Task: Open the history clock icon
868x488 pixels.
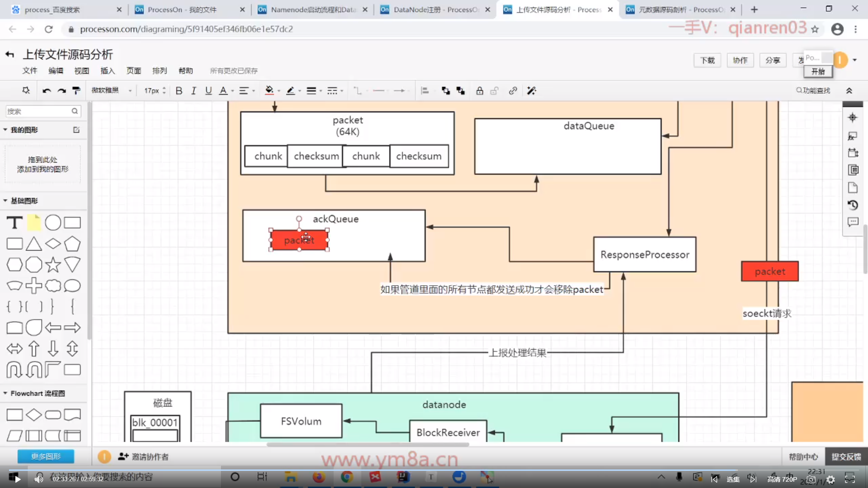Action: [x=853, y=205]
